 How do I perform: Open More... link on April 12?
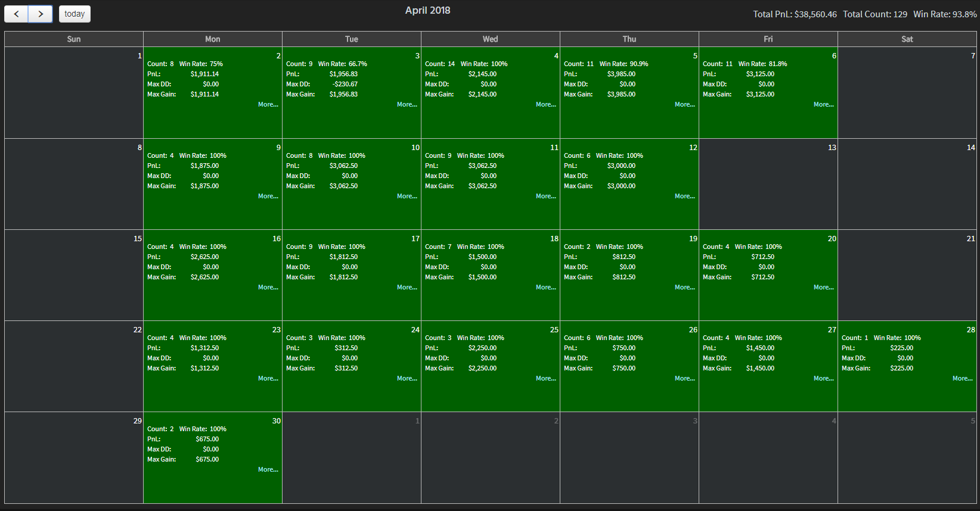pyautogui.click(x=684, y=197)
